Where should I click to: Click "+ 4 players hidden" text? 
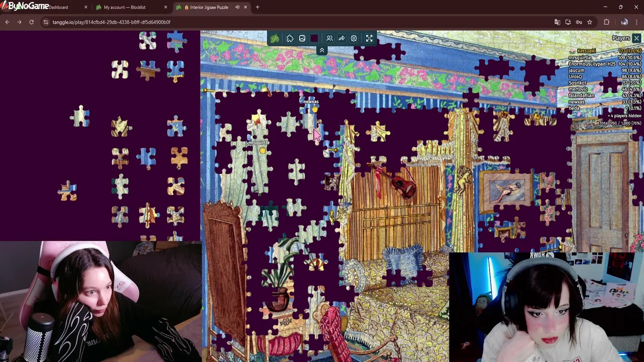click(624, 116)
